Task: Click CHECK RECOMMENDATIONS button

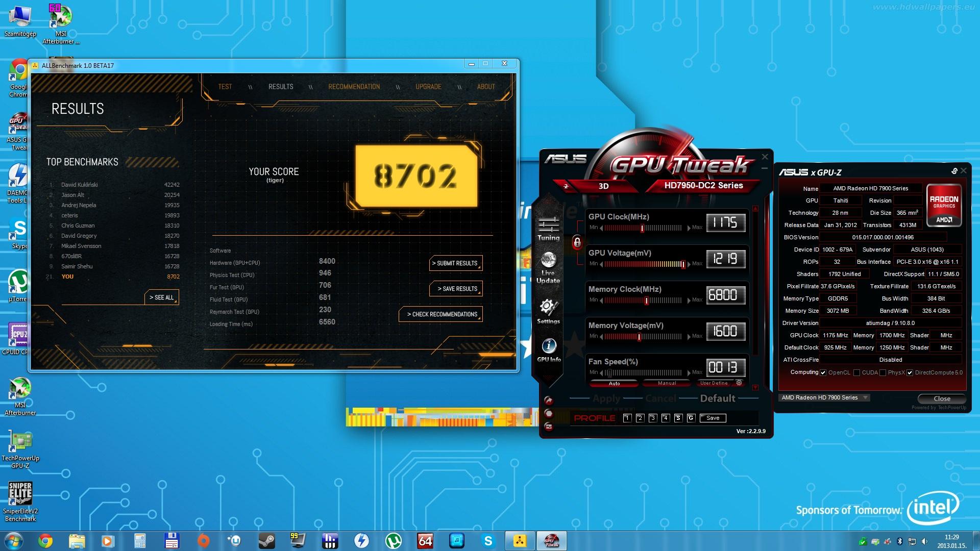Action: 440,314
